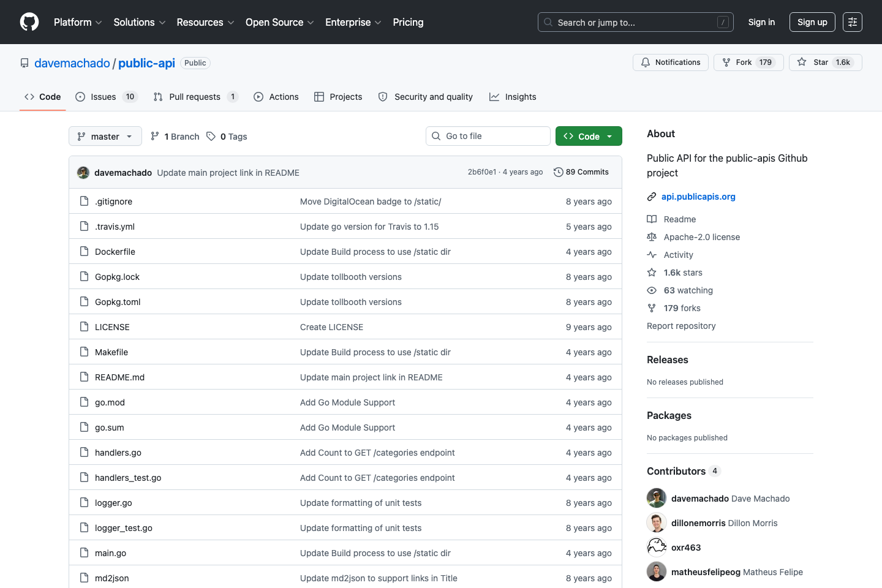Click the Go to file search field
This screenshot has width=882, height=588.
[488, 135]
